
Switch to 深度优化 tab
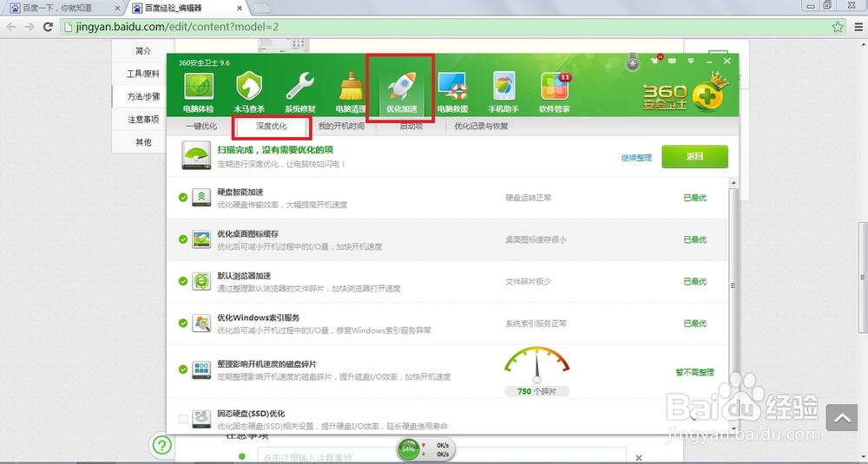271,126
